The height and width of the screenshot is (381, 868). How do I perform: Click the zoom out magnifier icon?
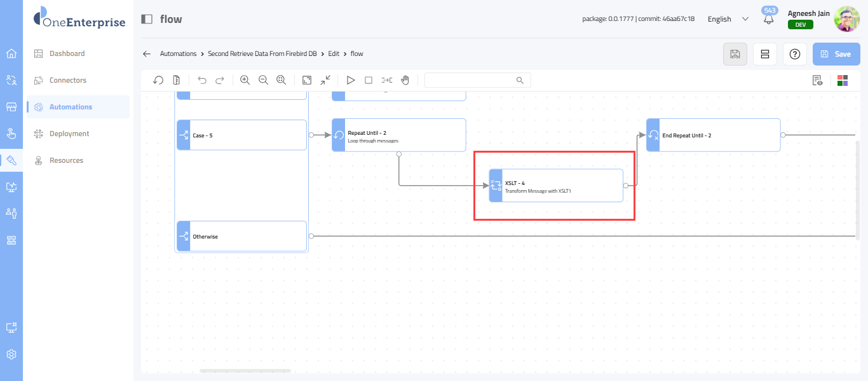tap(263, 80)
